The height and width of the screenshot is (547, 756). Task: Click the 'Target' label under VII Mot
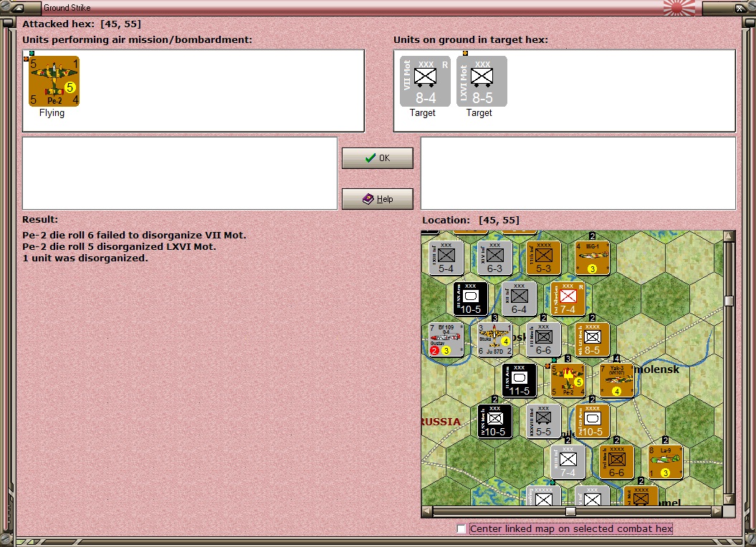tap(422, 113)
